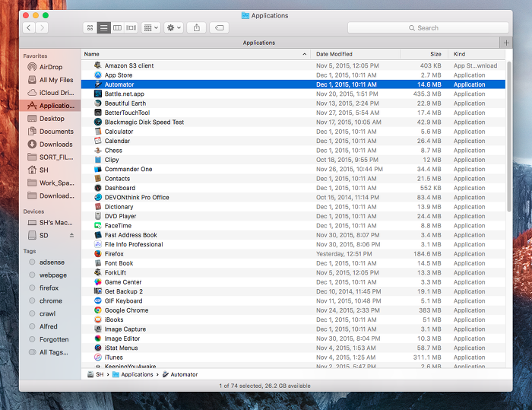
Task: Click the Commander One row name
Action: [128, 169]
